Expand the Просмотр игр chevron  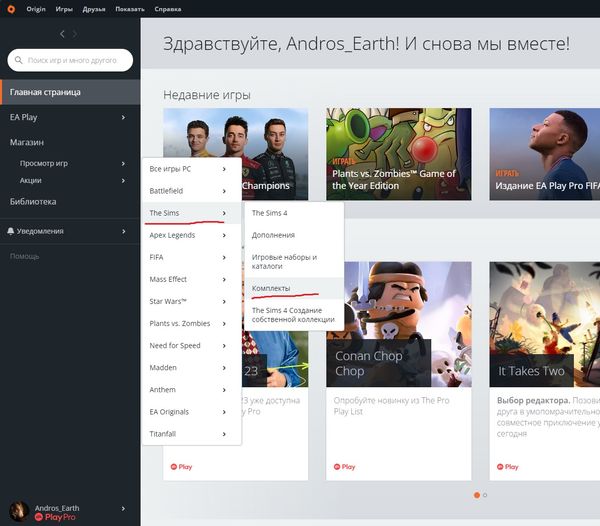click(x=123, y=163)
